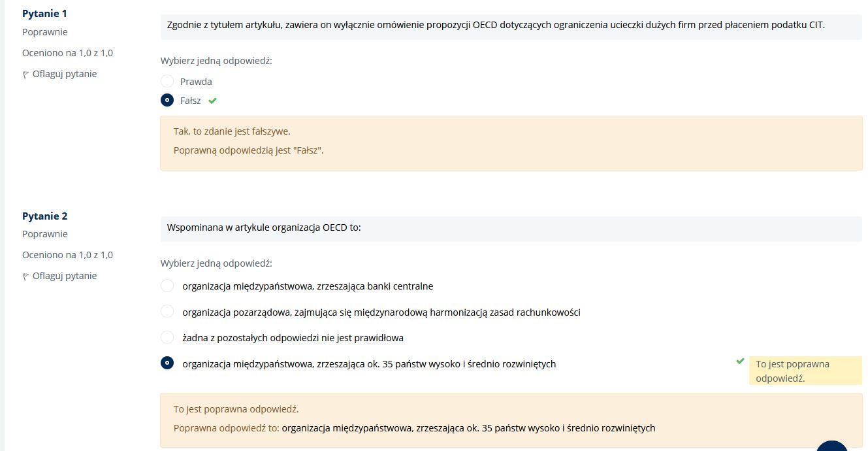Image resolution: width=868 pixels, height=451 pixels.
Task: Click "Oceniono na 1,0 z 1,0" under Pytanie 1
Action: pyautogui.click(x=68, y=53)
